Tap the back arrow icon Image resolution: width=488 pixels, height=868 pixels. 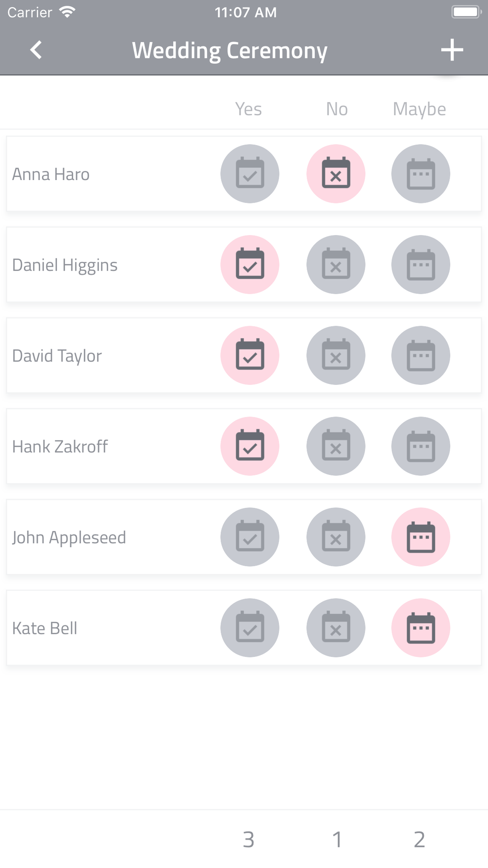click(x=36, y=50)
